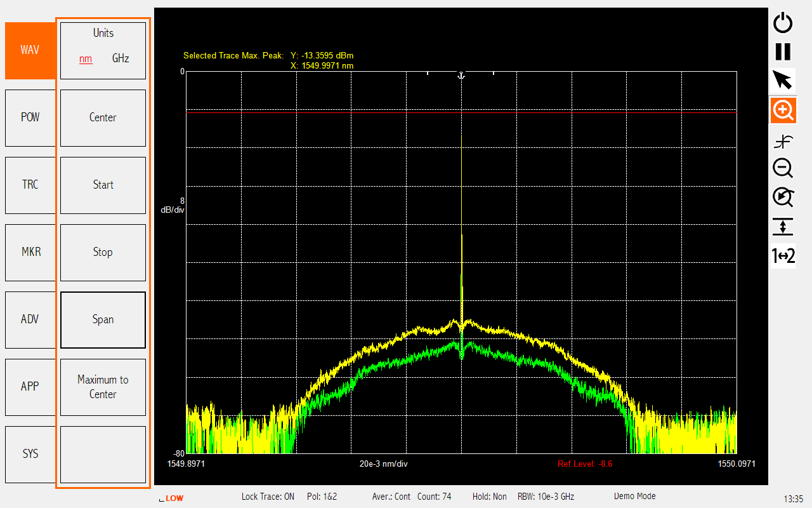812x508 pixels.
Task: Open the SYS system menu
Action: 30,454
